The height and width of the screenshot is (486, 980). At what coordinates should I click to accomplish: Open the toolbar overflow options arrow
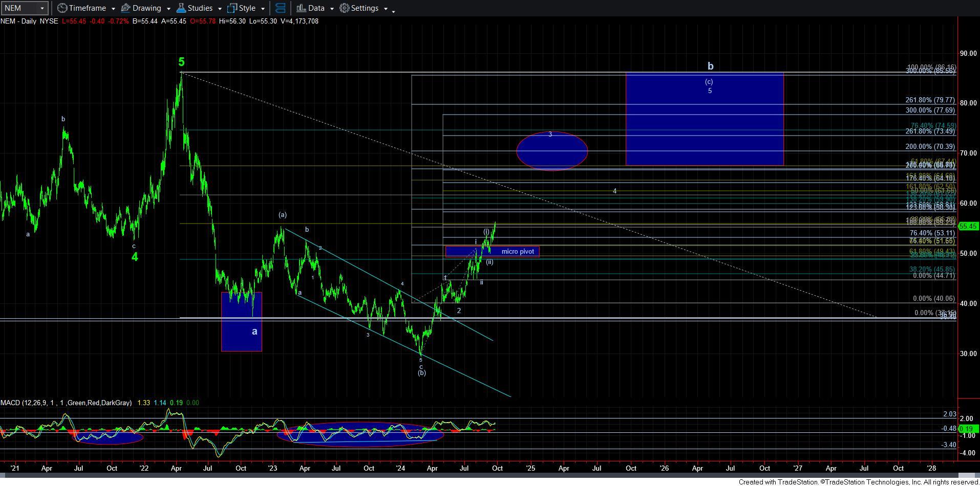point(393,11)
